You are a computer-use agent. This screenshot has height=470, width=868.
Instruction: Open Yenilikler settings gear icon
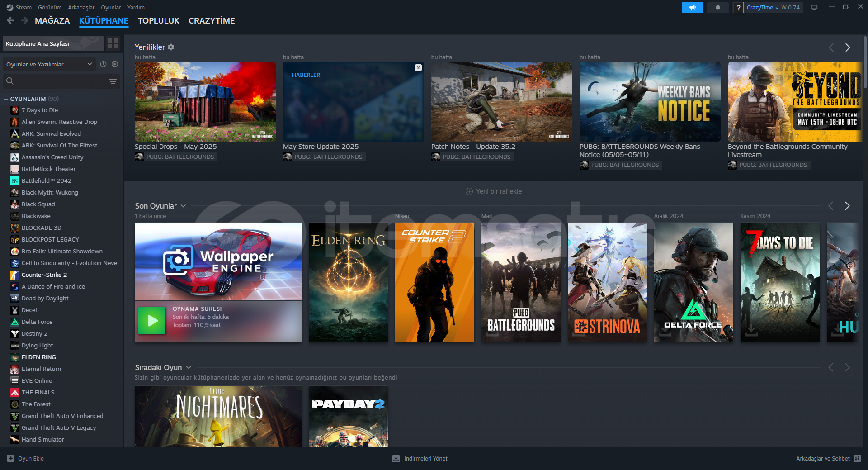(171, 47)
